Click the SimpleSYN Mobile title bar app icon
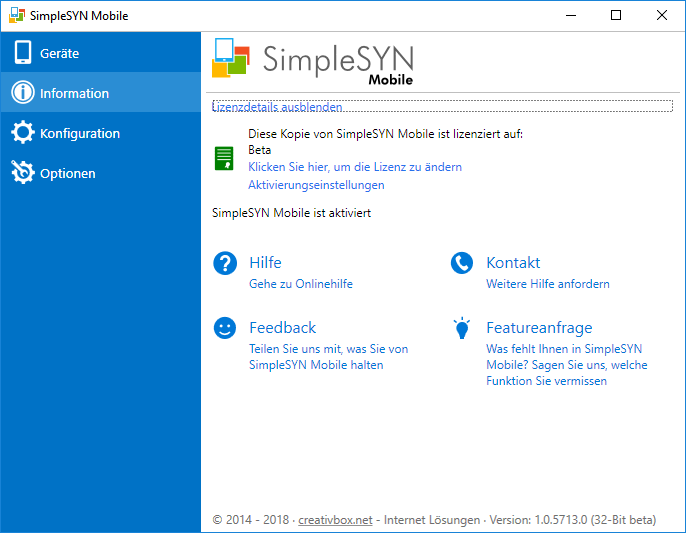Screen dimensions: 686x533 tap(17, 16)
